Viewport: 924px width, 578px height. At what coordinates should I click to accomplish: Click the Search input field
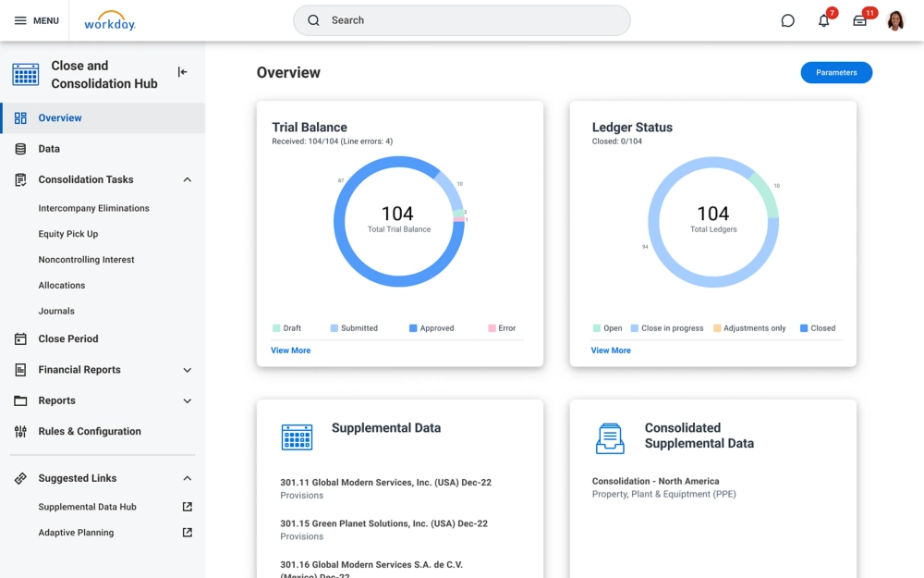[462, 20]
